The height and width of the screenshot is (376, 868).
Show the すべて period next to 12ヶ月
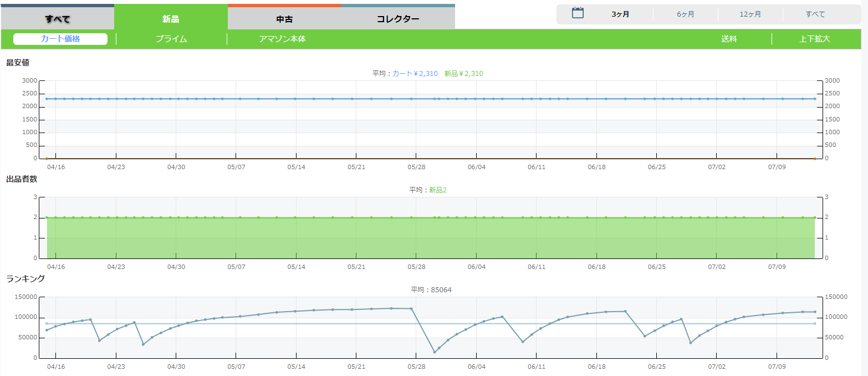click(x=815, y=14)
